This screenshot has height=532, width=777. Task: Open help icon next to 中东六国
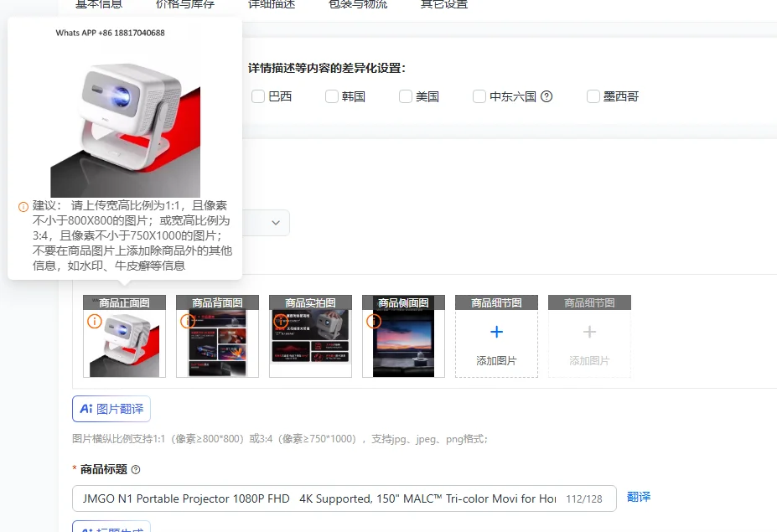click(546, 96)
